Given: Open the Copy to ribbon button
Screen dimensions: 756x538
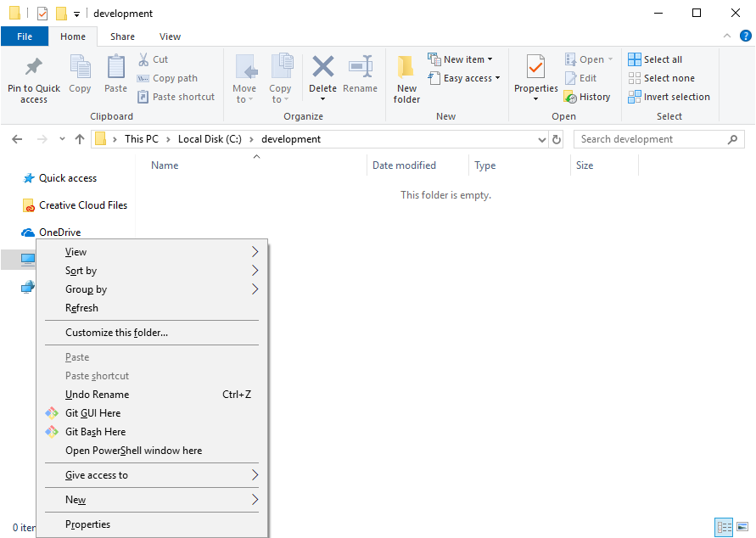Looking at the screenshot, I should coord(280,79).
